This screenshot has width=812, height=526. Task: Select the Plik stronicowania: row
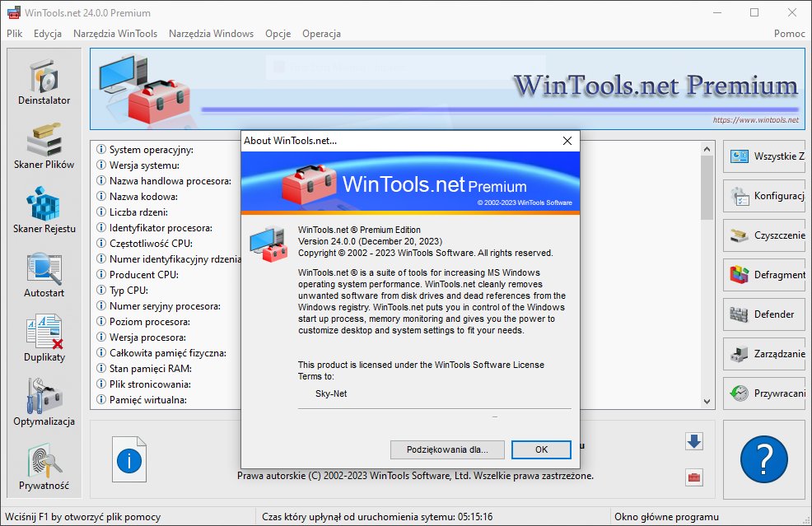point(144,384)
